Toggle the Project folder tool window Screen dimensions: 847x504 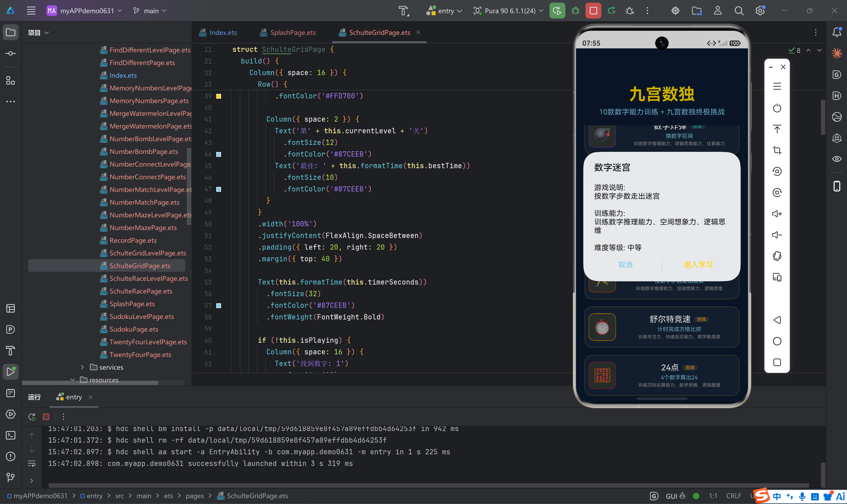pyautogui.click(x=11, y=33)
